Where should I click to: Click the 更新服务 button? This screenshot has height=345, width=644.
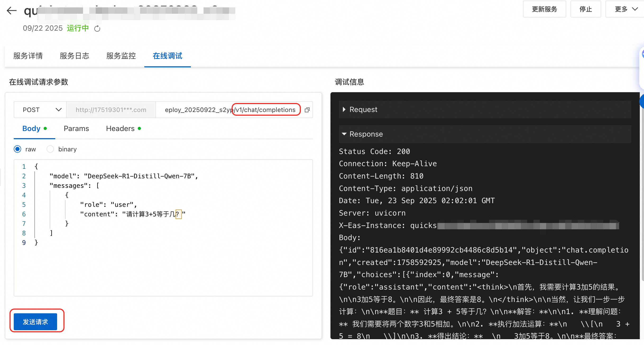[x=544, y=9]
